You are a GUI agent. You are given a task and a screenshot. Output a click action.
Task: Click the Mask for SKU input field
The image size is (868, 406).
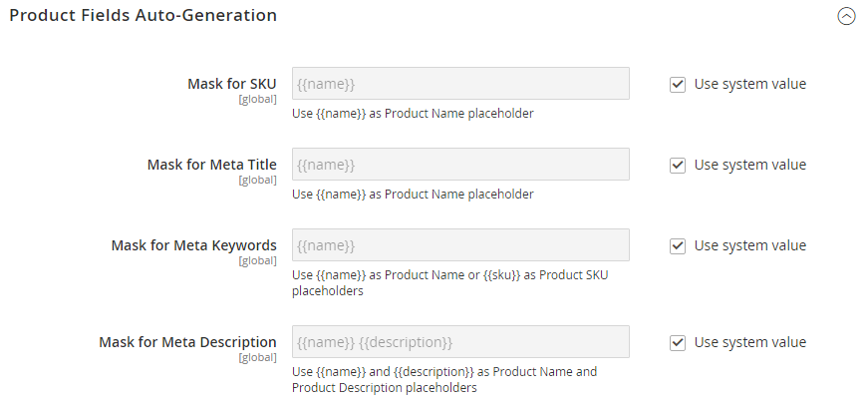[459, 84]
